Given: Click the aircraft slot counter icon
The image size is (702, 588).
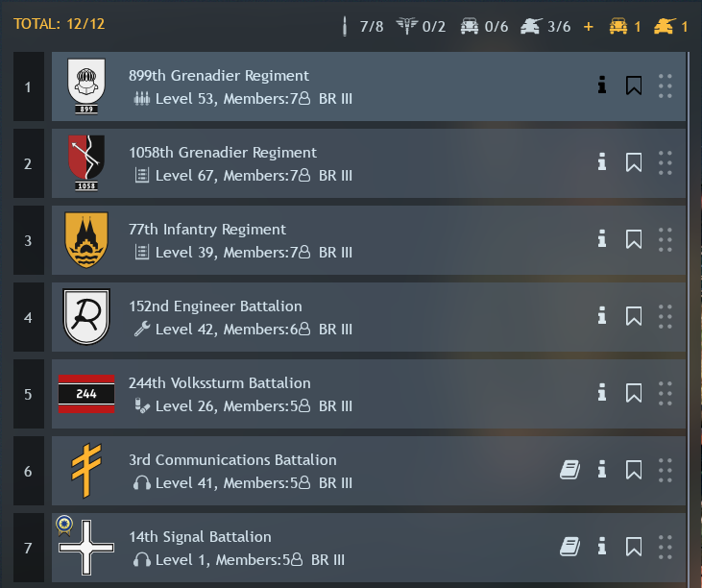Looking at the screenshot, I should click(406, 26).
